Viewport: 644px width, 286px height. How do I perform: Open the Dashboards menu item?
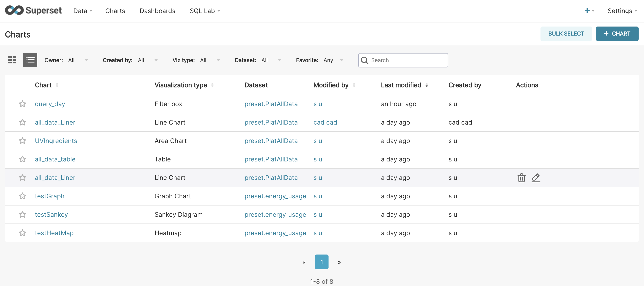[x=157, y=11]
